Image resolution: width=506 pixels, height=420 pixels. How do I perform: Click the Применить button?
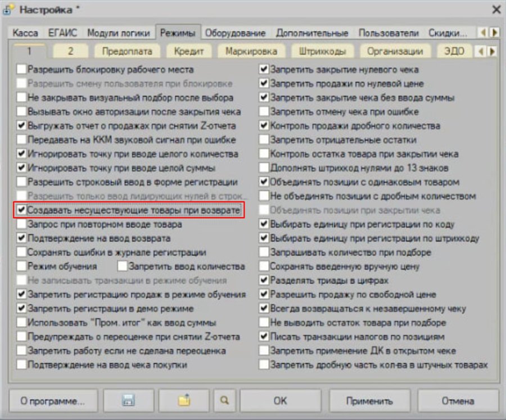pyautogui.click(x=369, y=401)
